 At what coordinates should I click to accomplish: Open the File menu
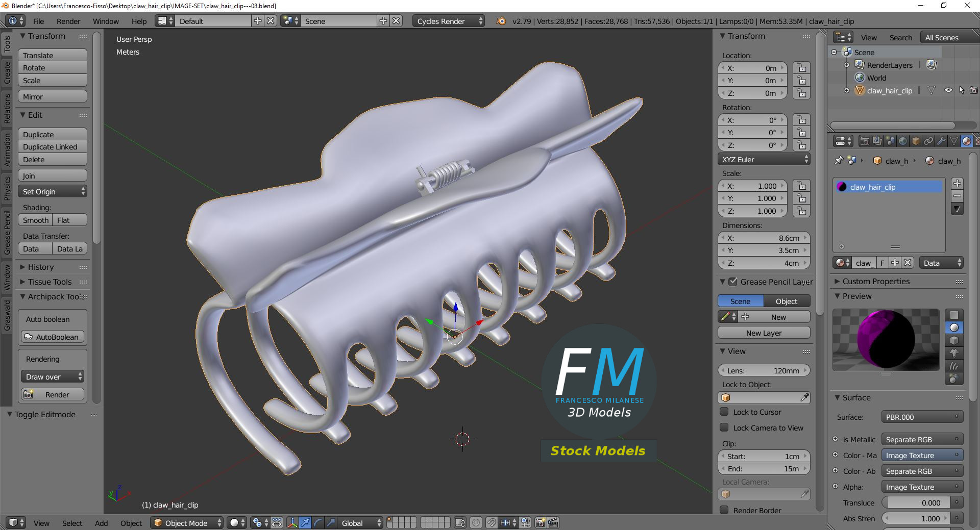pos(38,21)
